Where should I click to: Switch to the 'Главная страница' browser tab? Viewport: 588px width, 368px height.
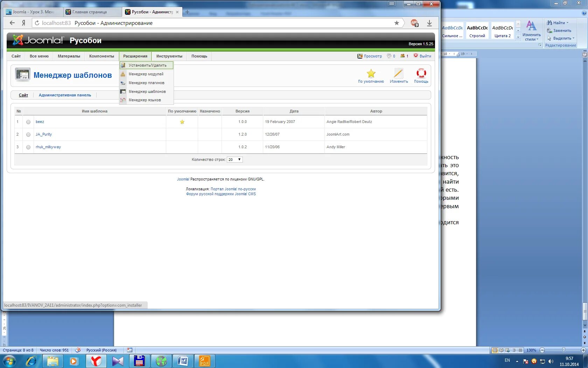(x=92, y=12)
